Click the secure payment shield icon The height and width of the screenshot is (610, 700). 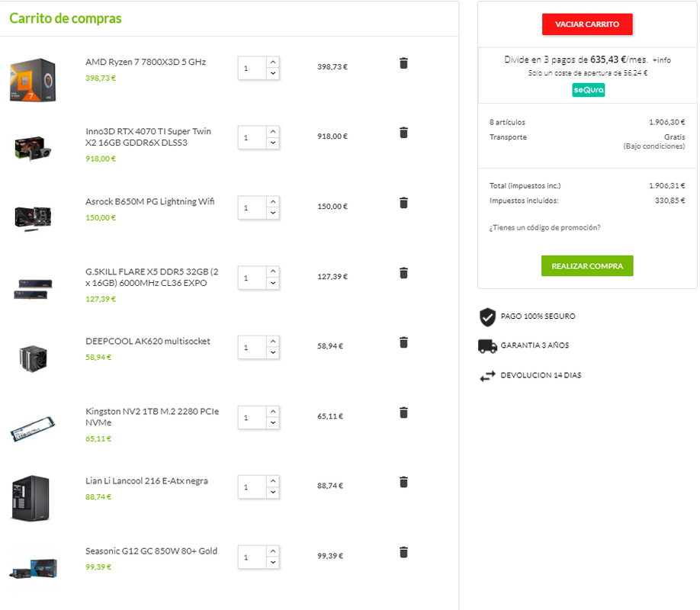tap(487, 317)
